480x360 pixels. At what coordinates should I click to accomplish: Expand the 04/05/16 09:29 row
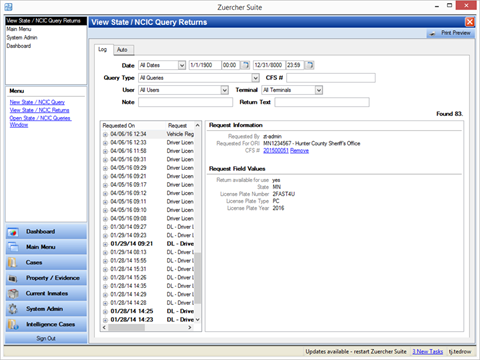105,168
